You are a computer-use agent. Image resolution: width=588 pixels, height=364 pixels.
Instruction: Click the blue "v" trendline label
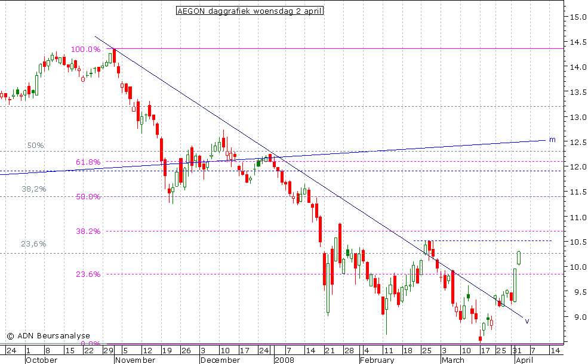click(x=527, y=321)
